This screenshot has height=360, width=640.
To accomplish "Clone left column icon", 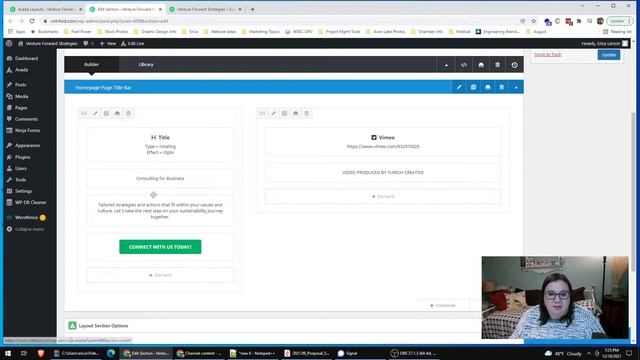I will [x=106, y=113].
